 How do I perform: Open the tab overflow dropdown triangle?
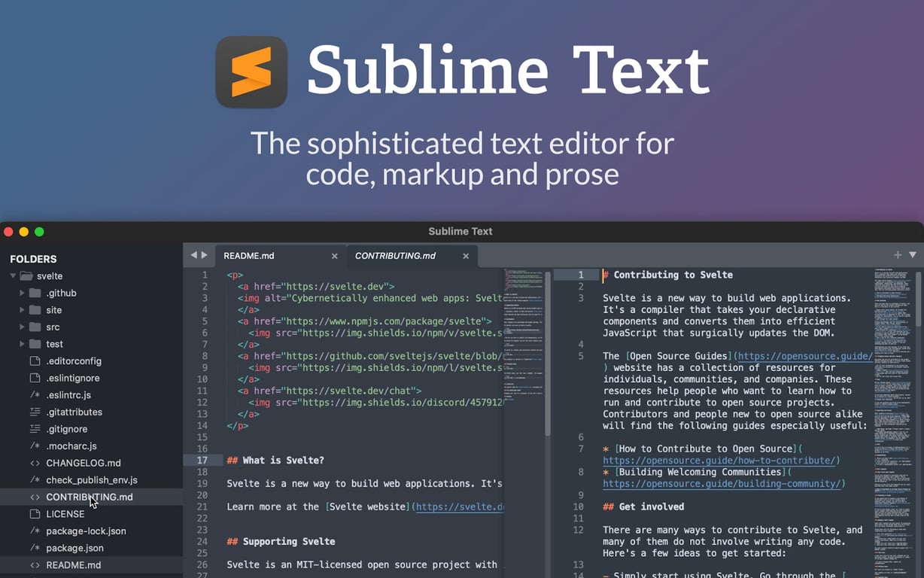click(911, 255)
